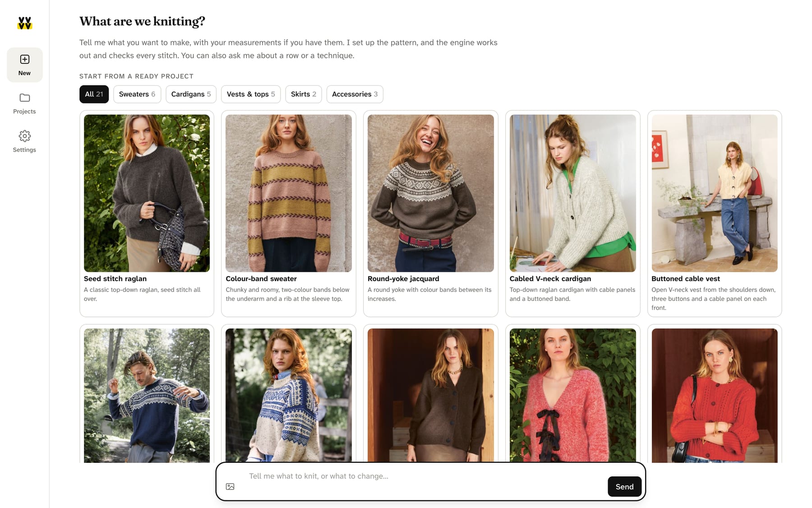Click 'Open V-neck vest from the shoulders' description
This screenshot has width=812, height=508.
[x=713, y=298]
